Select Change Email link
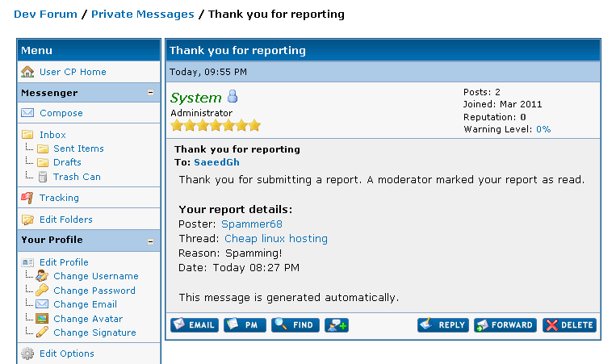 [86, 304]
